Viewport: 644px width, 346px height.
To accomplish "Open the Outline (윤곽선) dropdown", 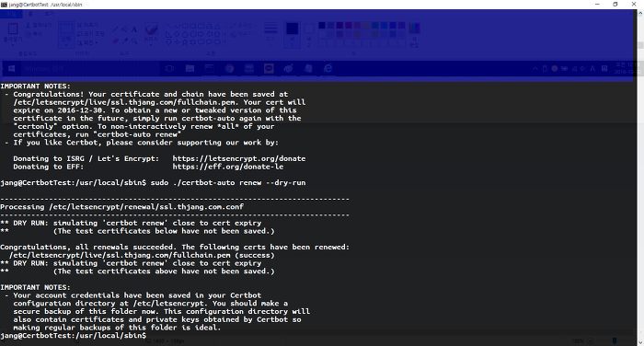I will pyautogui.click(x=243, y=26).
